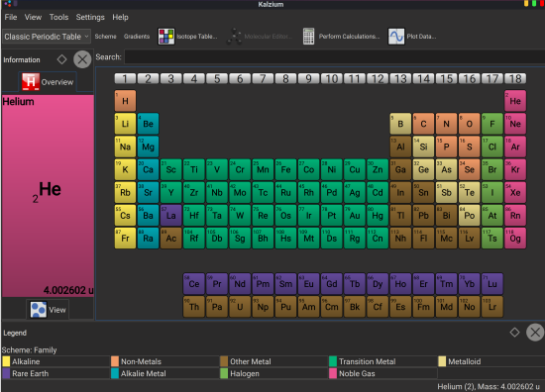Click the disabled Molecular Editor icon
The width and height of the screenshot is (545, 392).
tap(235, 37)
